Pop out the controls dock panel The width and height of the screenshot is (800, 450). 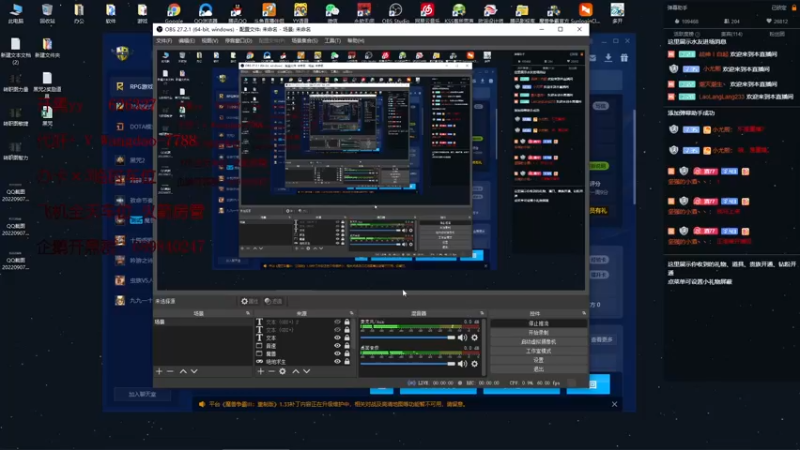pos(584,313)
